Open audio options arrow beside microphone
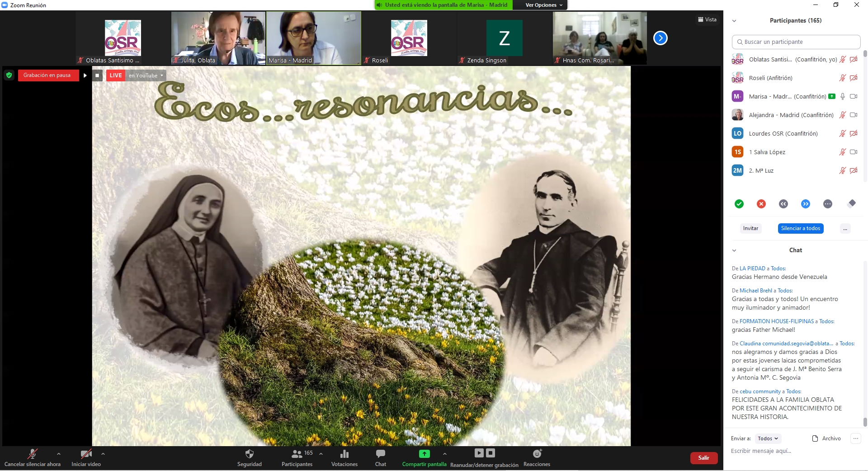This screenshot has height=471, width=868. pos(58,453)
